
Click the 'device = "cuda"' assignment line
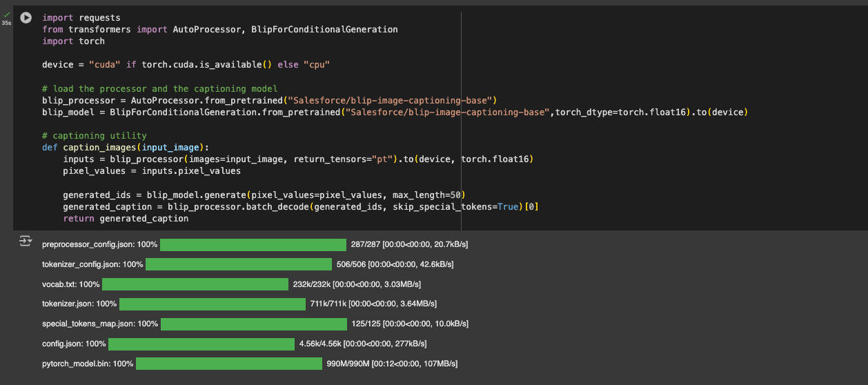[186, 65]
